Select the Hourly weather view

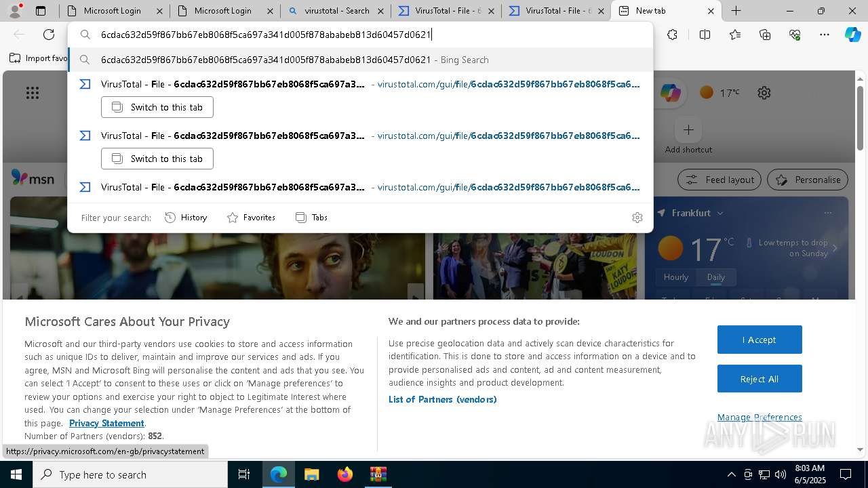pyautogui.click(x=676, y=277)
